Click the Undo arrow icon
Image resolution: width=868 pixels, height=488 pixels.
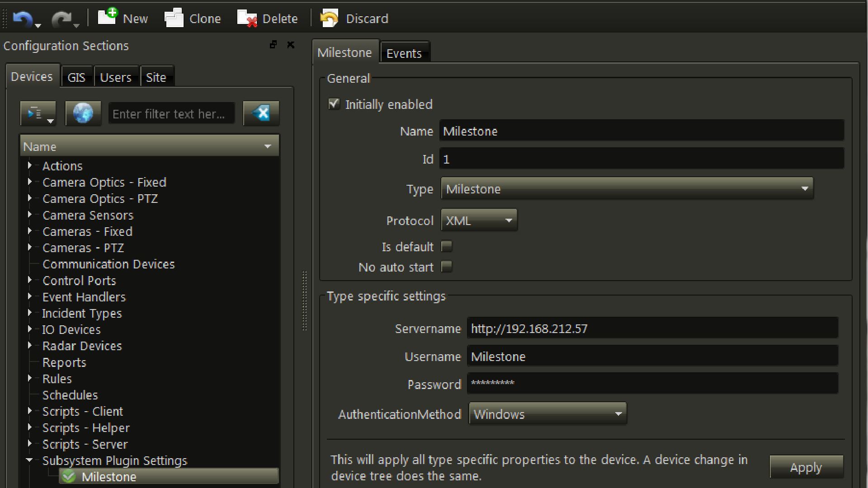[x=23, y=19]
